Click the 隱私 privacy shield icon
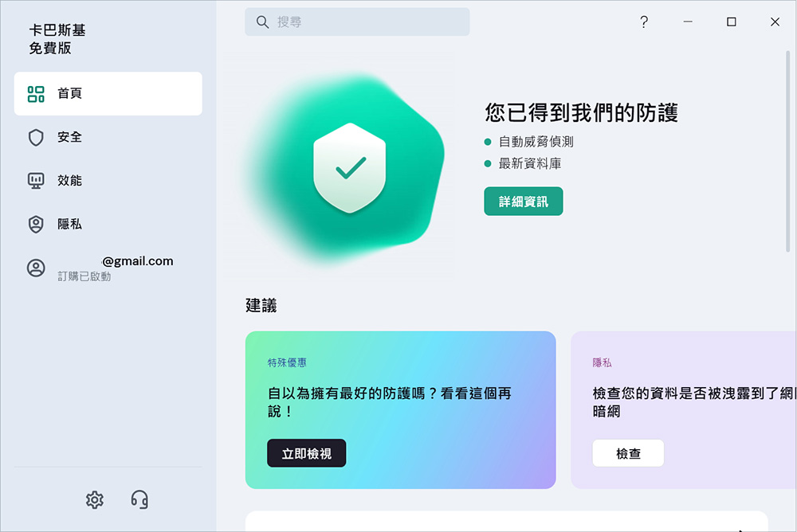This screenshot has height=532, width=797. (x=36, y=224)
